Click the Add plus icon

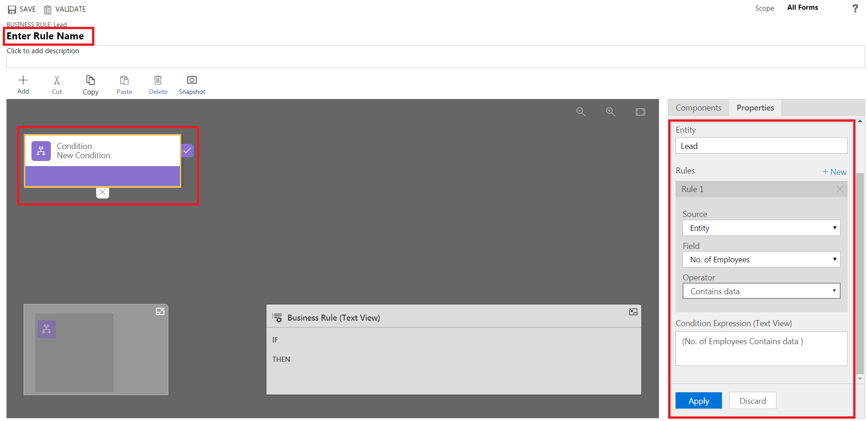click(23, 80)
